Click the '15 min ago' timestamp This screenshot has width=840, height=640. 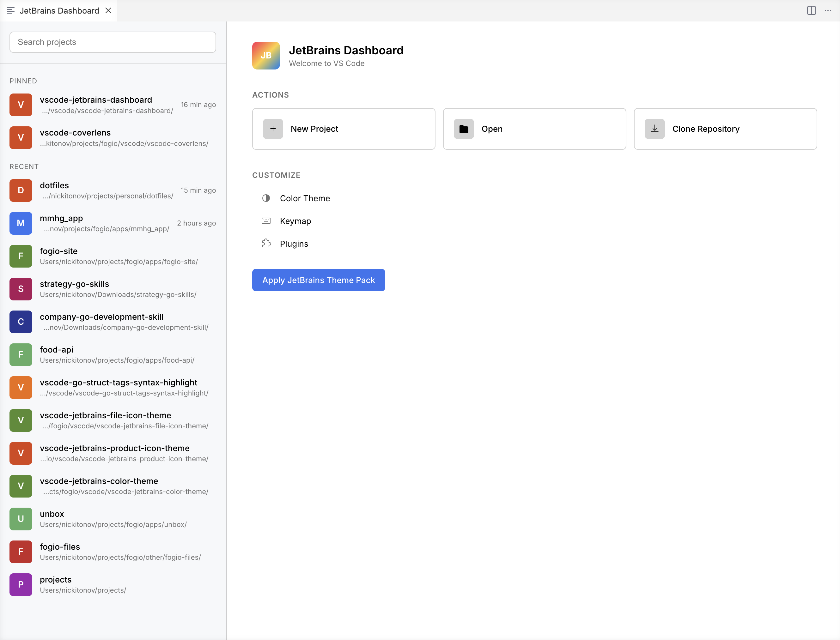tap(198, 190)
